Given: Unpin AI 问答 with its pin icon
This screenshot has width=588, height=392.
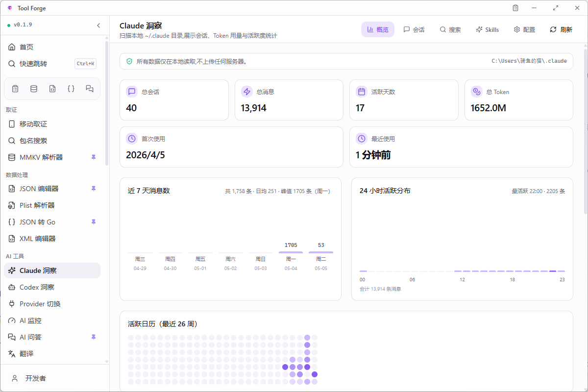Looking at the screenshot, I should [x=94, y=337].
